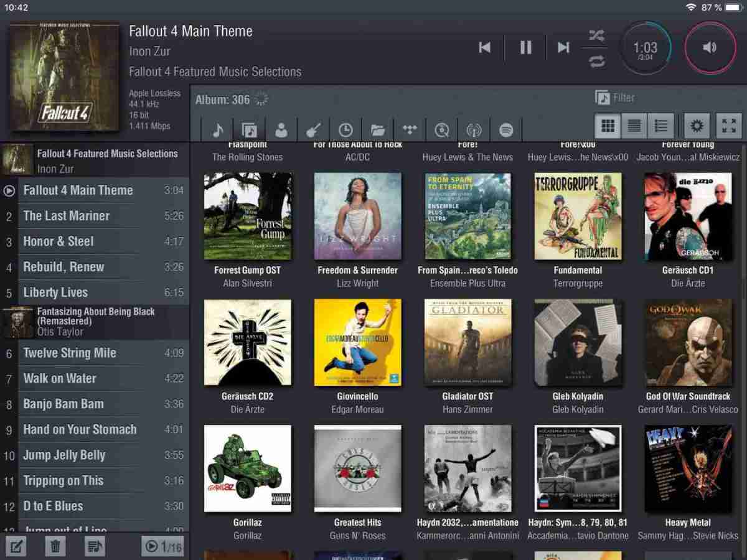Open the recently added clock tab

345,129
